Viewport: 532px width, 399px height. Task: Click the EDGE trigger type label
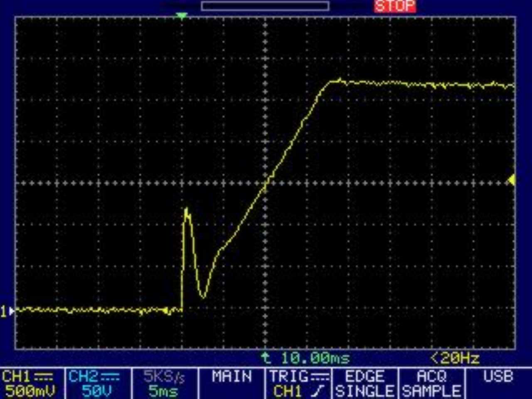[365, 377]
